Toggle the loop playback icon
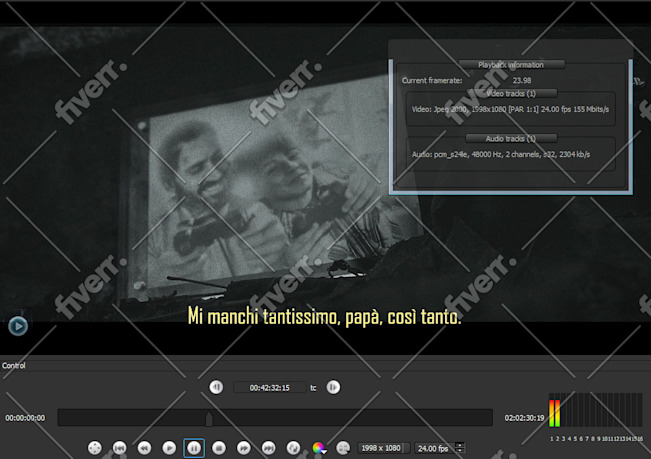The width and height of the screenshot is (651, 459). click(x=294, y=448)
